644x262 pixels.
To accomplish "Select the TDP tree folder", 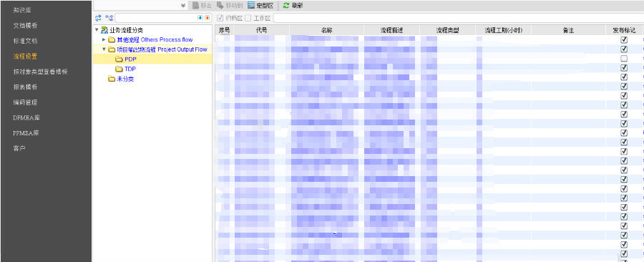I will (126, 69).
